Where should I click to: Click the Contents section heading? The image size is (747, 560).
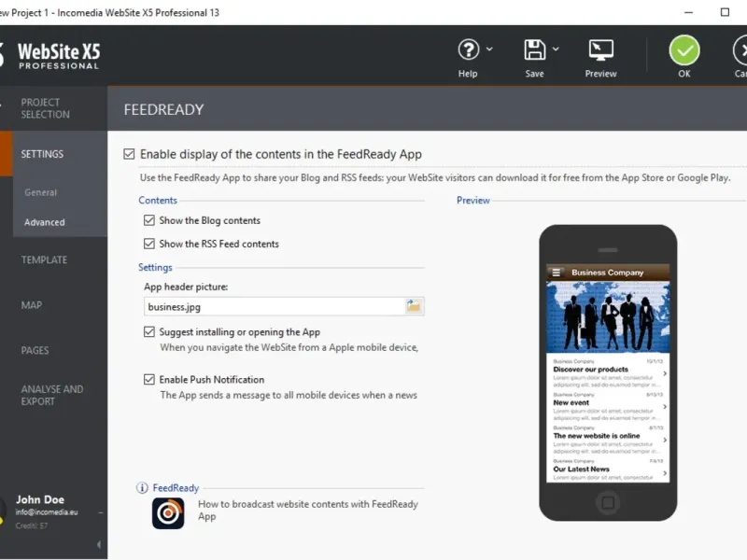[x=158, y=200]
